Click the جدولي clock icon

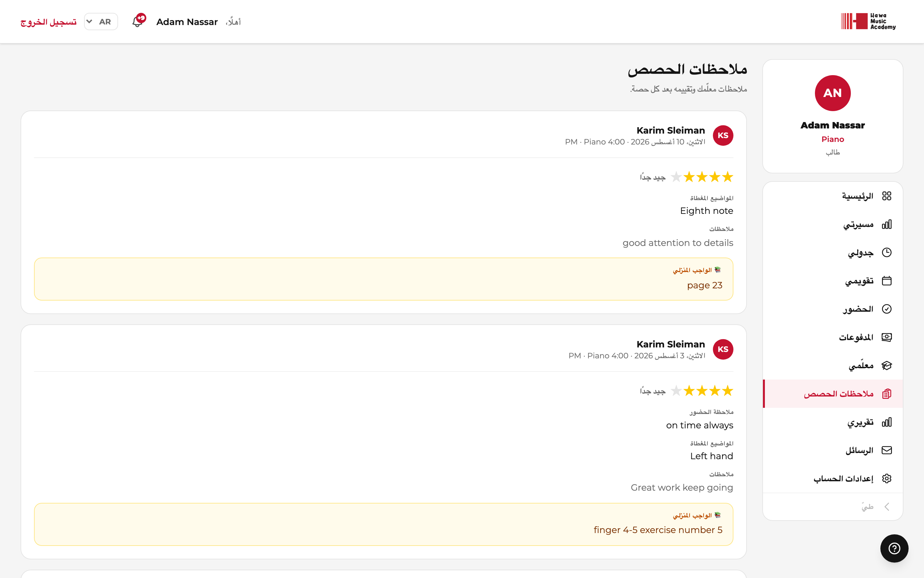[886, 252]
